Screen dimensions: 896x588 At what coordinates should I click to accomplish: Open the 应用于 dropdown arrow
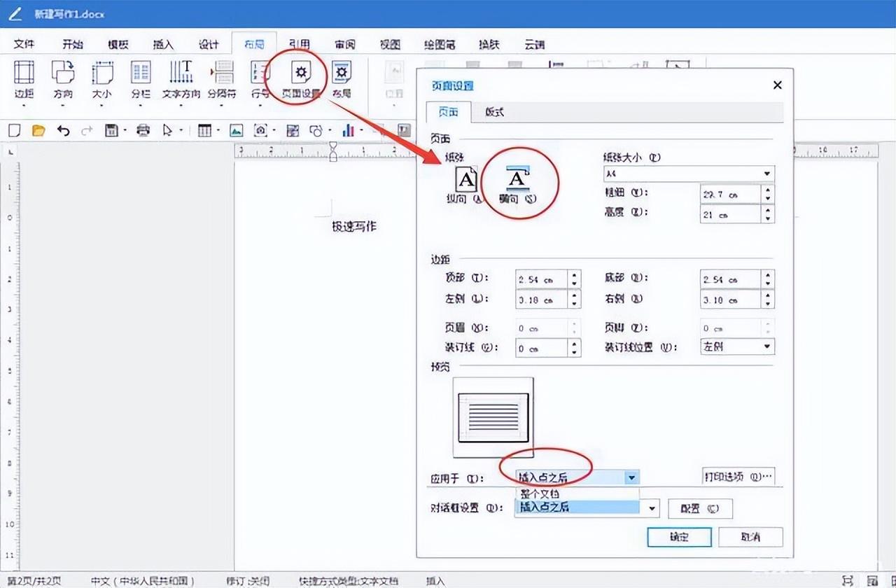632,477
